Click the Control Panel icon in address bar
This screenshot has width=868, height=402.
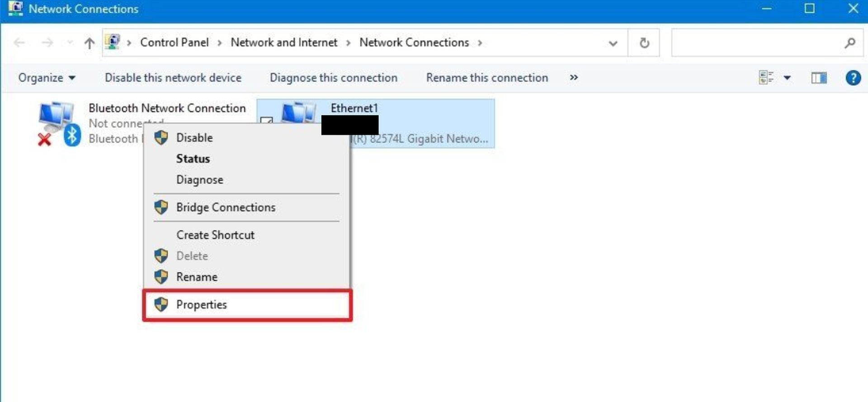112,42
